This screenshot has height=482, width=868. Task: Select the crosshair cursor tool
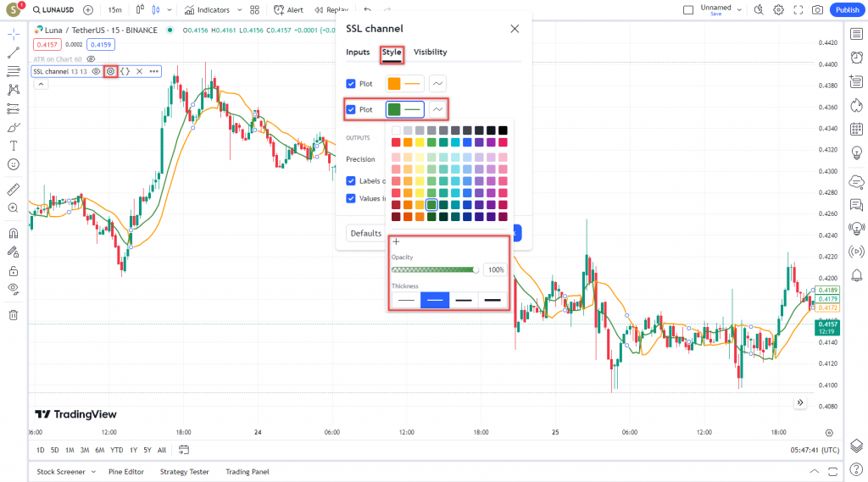point(14,35)
